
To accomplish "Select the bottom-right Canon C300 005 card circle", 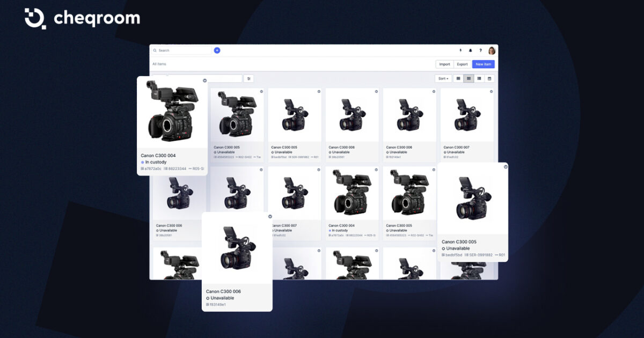I will pos(504,167).
